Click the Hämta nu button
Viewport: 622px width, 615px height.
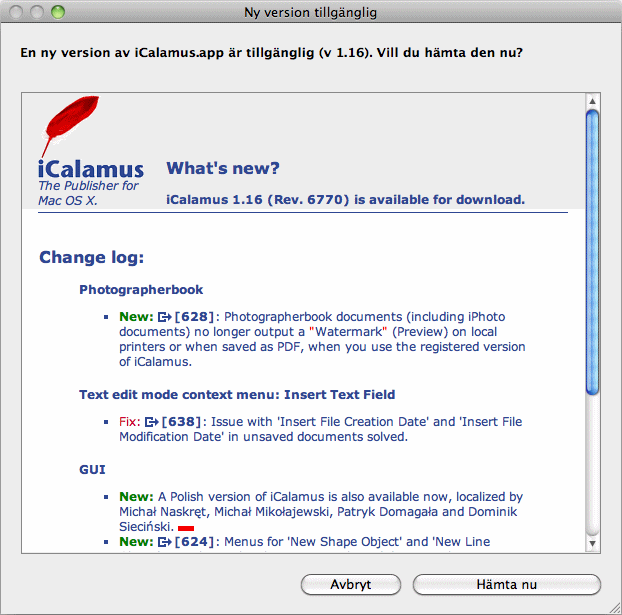[x=507, y=584]
